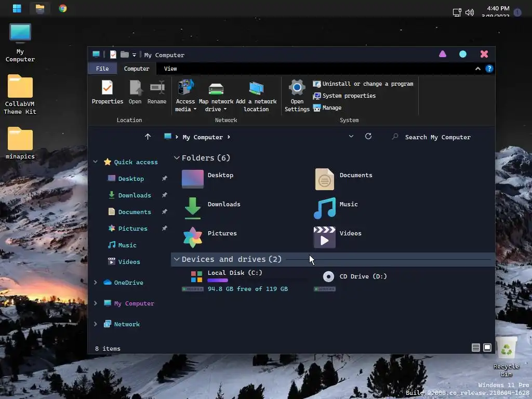The image size is (532, 399).
Task: Select OneDrive in the navigation pane
Action: coord(128,282)
